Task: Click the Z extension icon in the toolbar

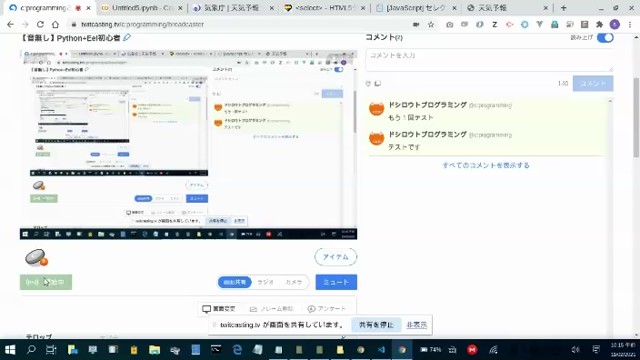Action: pos(495,24)
